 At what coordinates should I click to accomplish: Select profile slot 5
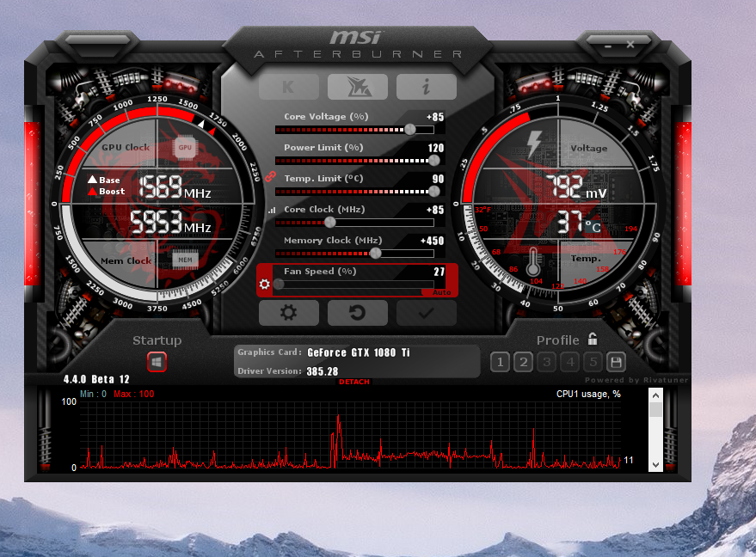pyautogui.click(x=593, y=362)
